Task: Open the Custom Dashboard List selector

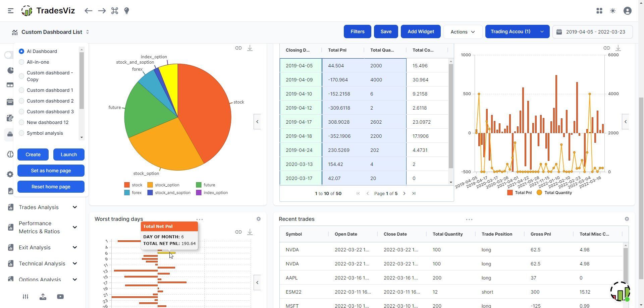Action: pyautogui.click(x=51, y=32)
